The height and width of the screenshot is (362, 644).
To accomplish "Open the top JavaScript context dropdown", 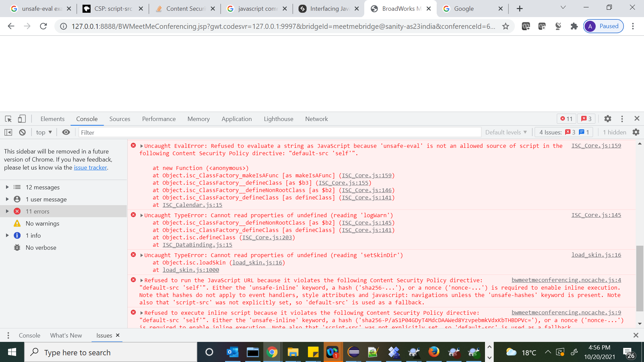I will [44, 132].
